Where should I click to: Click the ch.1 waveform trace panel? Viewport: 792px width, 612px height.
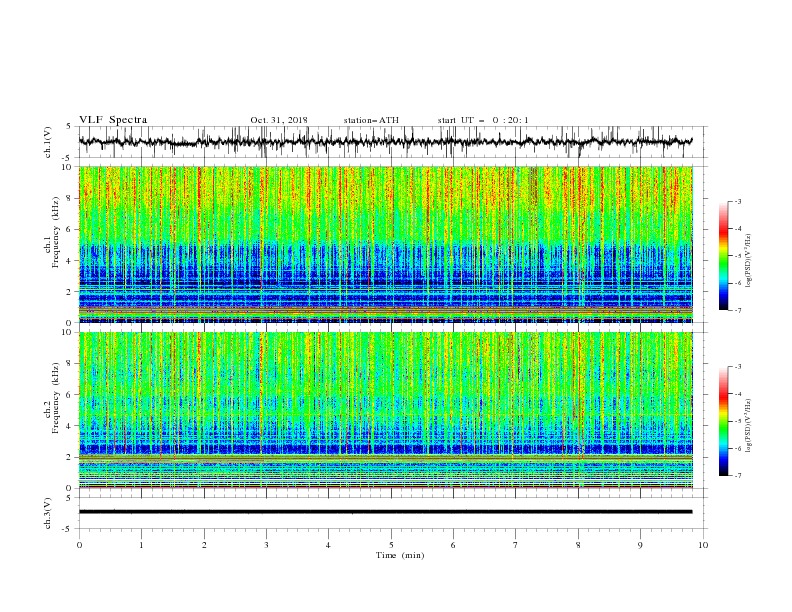(392, 142)
